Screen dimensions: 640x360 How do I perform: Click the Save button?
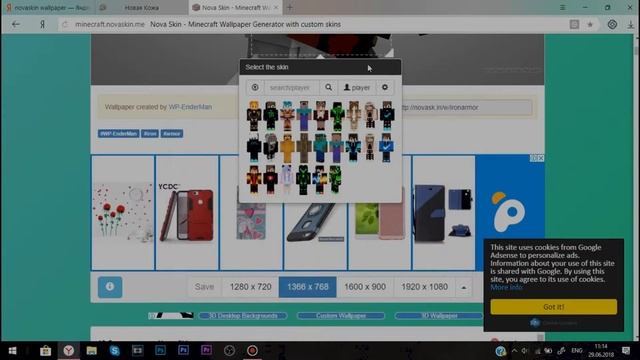(x=204, y=287)
